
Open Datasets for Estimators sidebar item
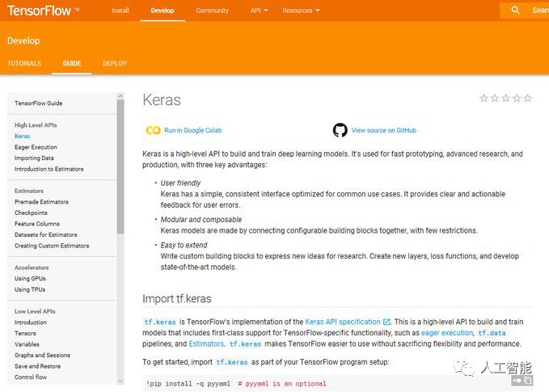(46, 234)
